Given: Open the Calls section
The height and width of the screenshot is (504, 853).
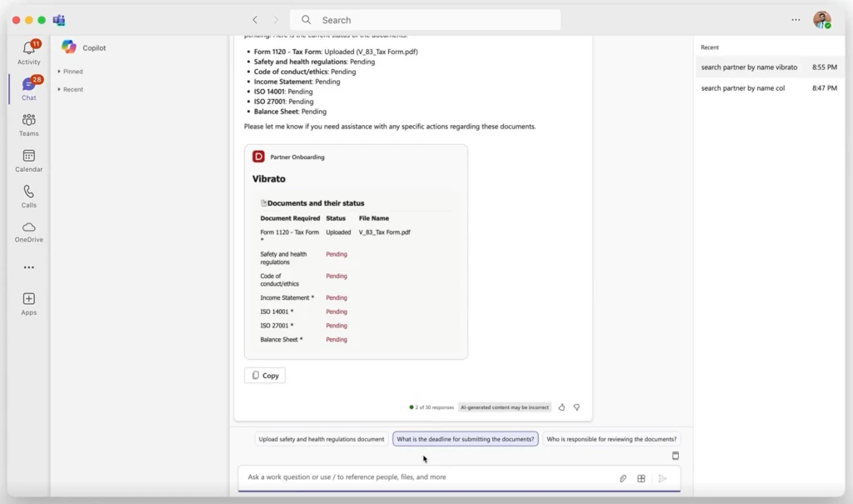Looking at the screenshot, I should click(x=28, y=197).
